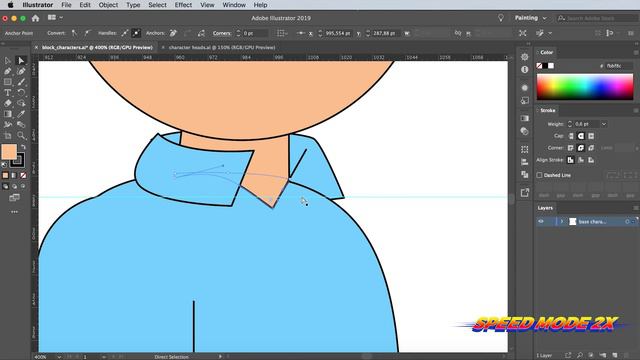The height and width of the screenshot is (360, 640).
Task: Open the File menu
Action: point(66,5)
